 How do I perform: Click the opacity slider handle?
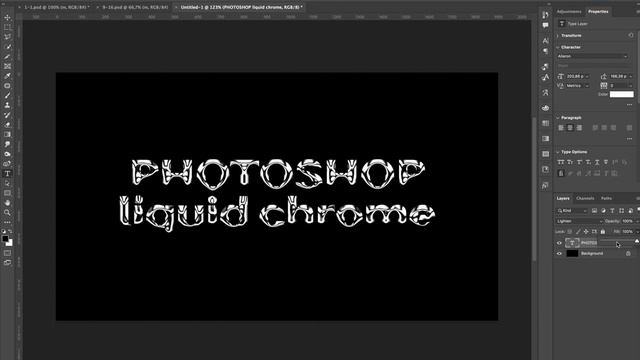pyautogui.click(x=637, y=242)
